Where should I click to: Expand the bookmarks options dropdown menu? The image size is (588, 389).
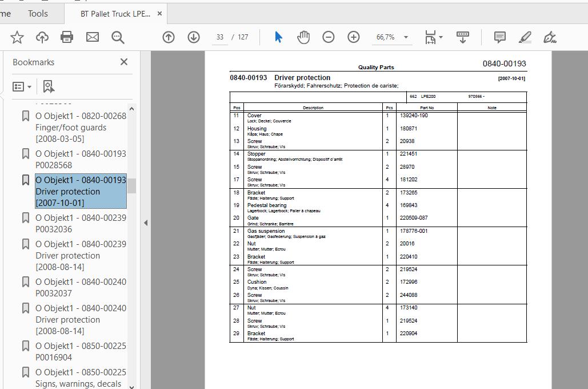point(22,86)
